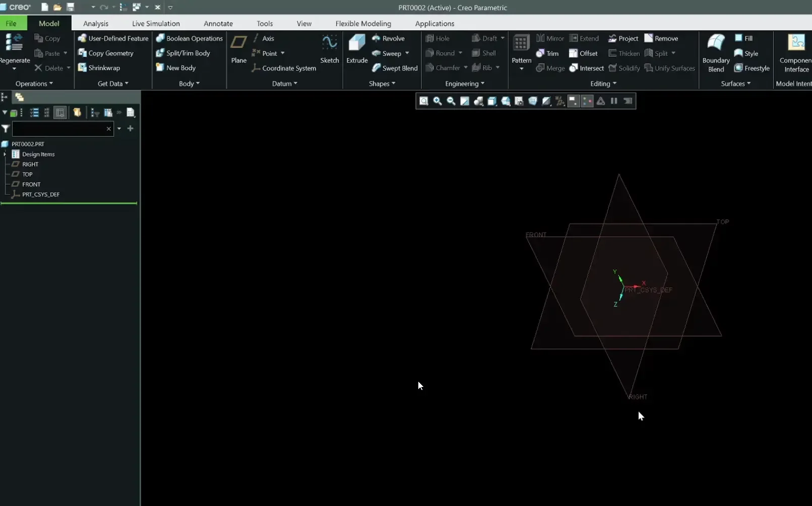Image resolution: width=812 pixels, height=506 pixels.
Task: Click the Extrude tool icon
Action: [357, 43]
